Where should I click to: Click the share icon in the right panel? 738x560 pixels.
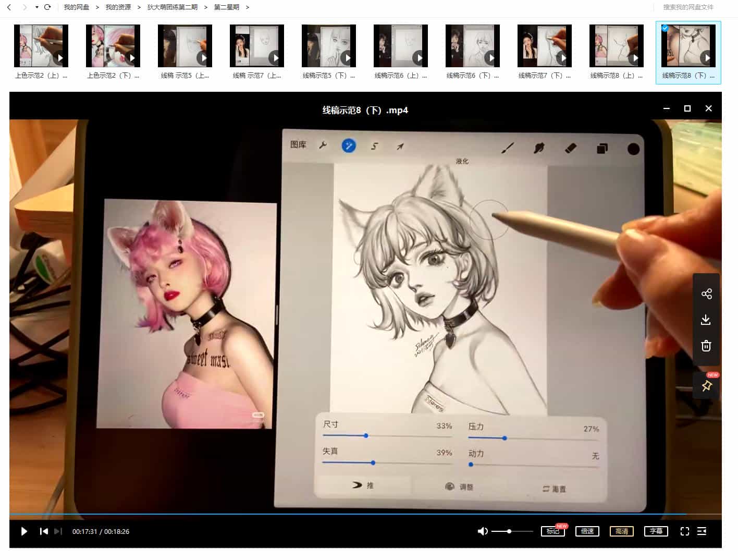[x=706, y=293]
